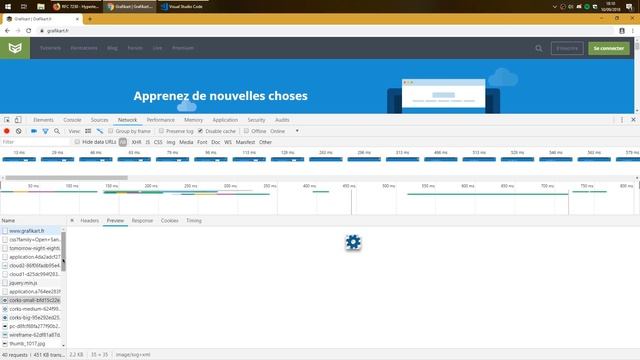Open the Chrome menu icon
Screen dimensions: 640x360
tap(633, 31)
